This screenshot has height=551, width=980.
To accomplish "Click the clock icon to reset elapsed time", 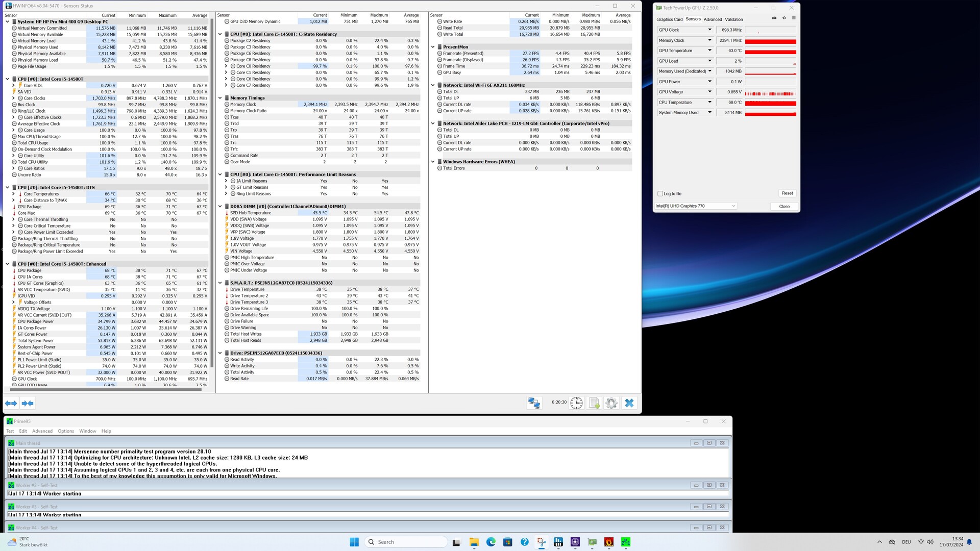I will pyautogui.click(x=576, y=403).
